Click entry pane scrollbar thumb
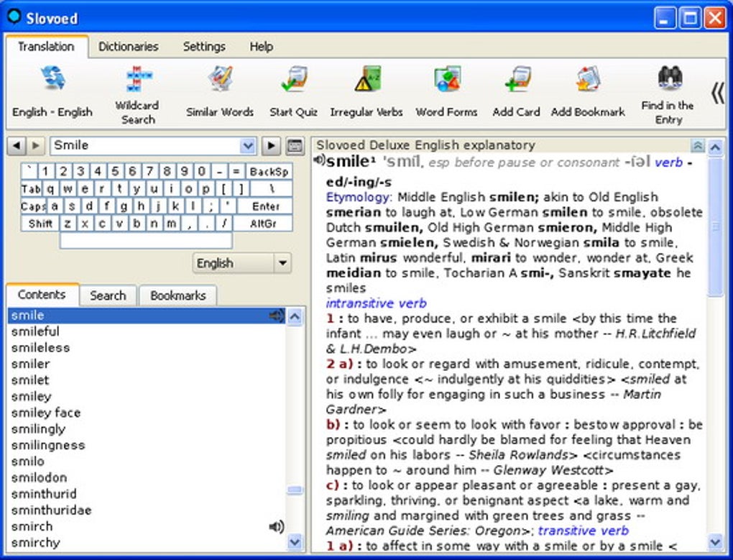The height and width of the screenshot is (560, 733). [716, 227]
